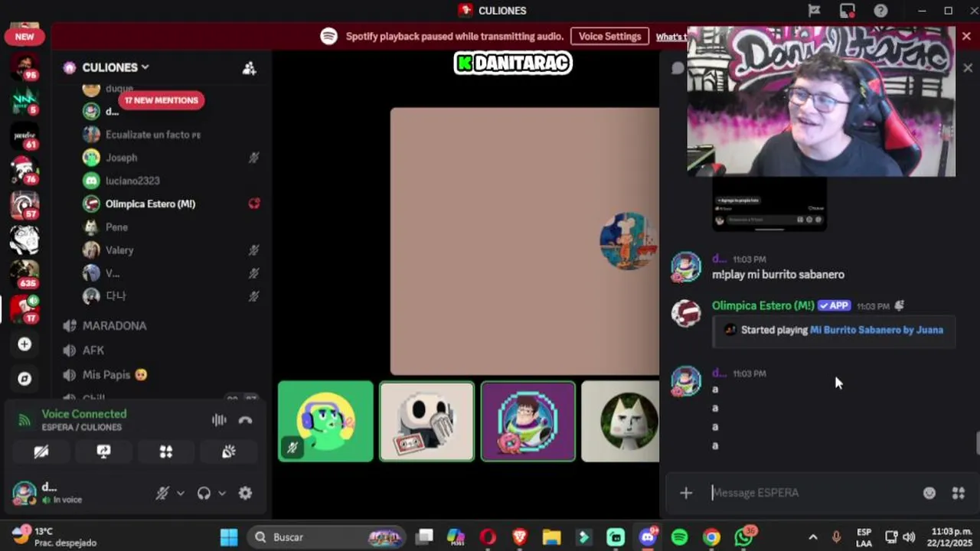
Task: Open the Mi Burrito Sabanero by Juana link
Action: [877, 330]
